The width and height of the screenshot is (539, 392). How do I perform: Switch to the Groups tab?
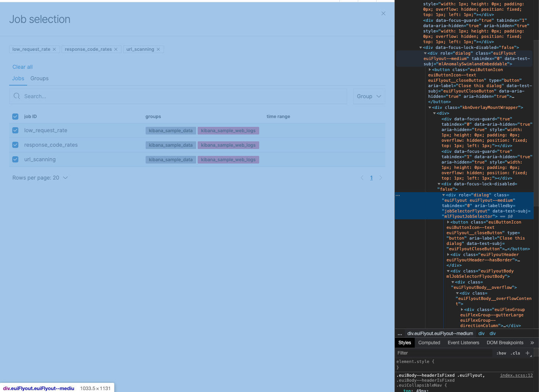pos(39,78)
